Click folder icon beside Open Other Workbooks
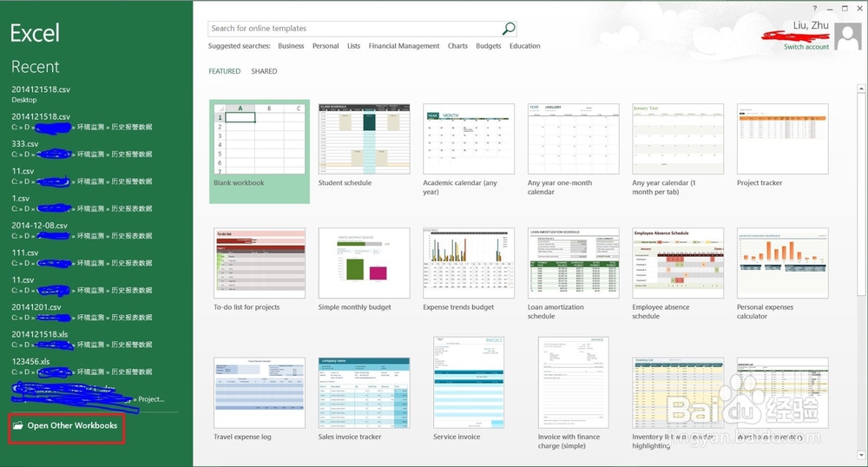868x467 pixels. pyautogui.click(x=18, y=425)
